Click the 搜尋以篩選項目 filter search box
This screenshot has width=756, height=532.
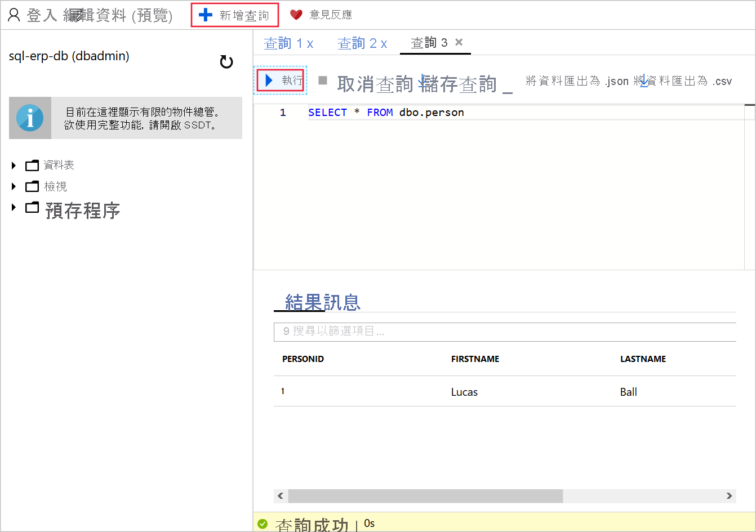coord(505,332)
